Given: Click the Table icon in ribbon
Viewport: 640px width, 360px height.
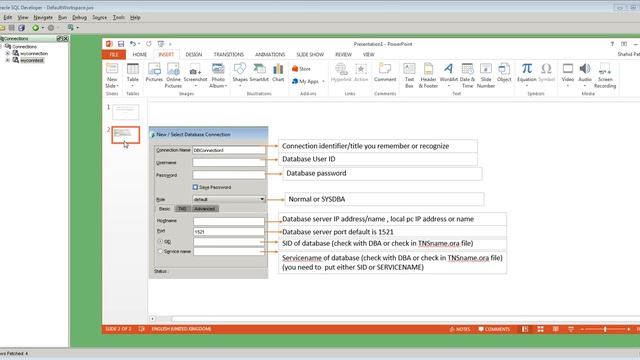Looking at the screenshot, I should pyautogui.click(x=133, y=69).
